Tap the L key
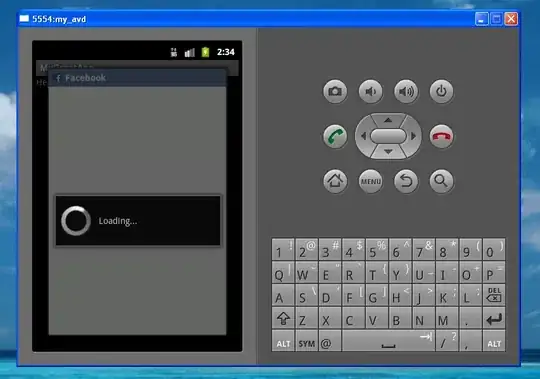 (470, 295)
